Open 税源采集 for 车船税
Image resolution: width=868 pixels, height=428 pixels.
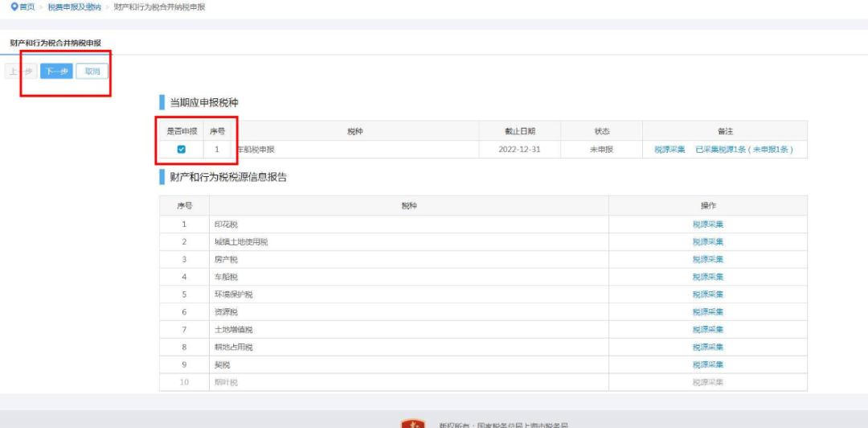(x=708, y=277)
